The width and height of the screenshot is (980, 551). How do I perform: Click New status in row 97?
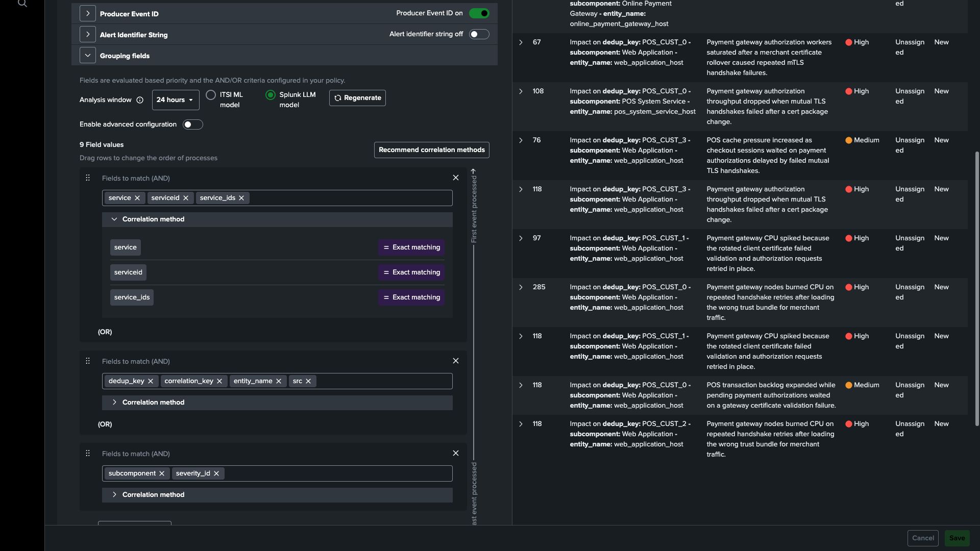point(941,238)
